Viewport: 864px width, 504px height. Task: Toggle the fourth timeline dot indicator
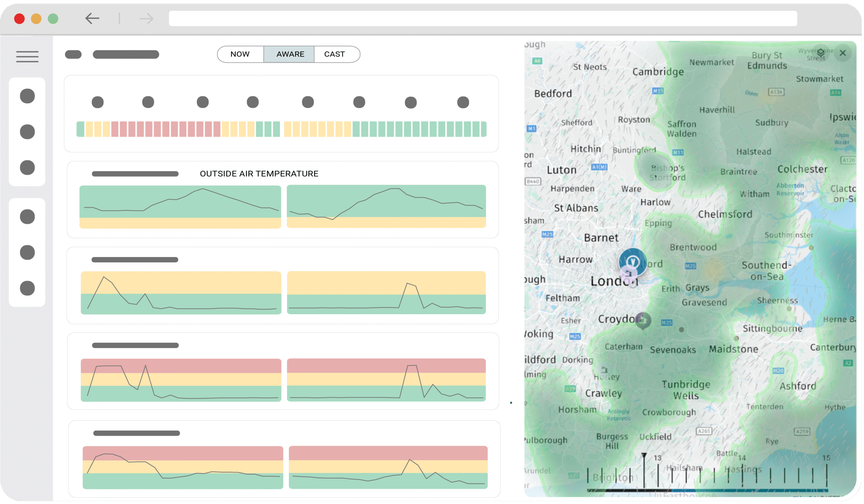point(253,102)
